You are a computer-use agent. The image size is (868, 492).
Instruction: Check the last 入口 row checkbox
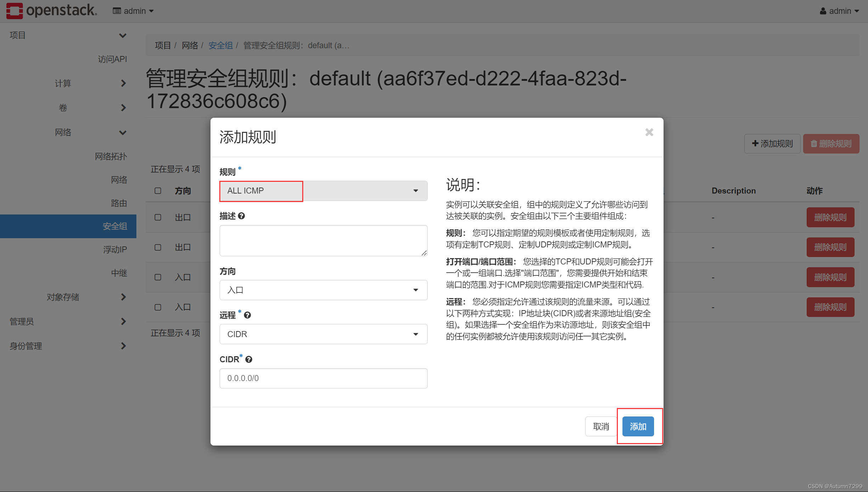158,307
